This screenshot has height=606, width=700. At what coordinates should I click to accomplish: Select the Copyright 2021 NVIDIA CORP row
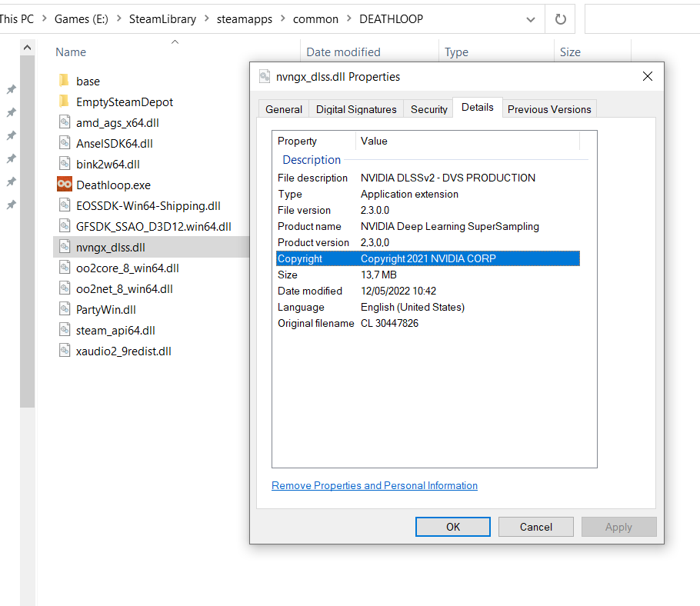point(428,258)
